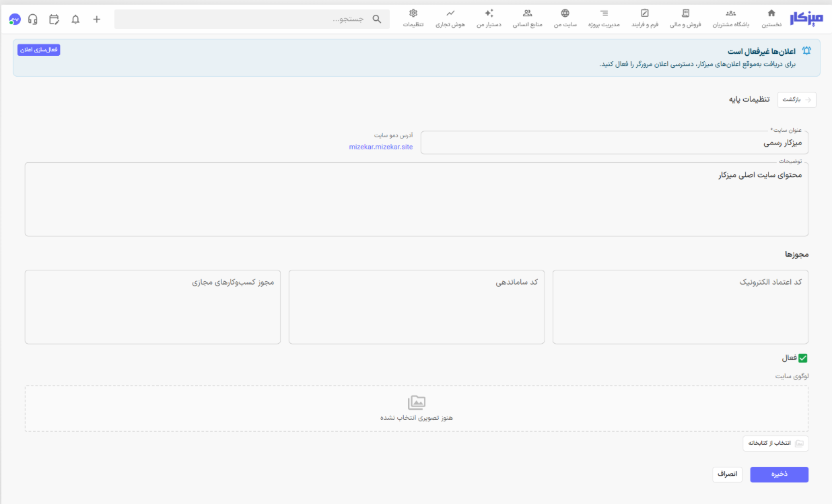Click the کد ساماندهی field
The height and width of the screenshot is (504, 832).
[417, 307]
